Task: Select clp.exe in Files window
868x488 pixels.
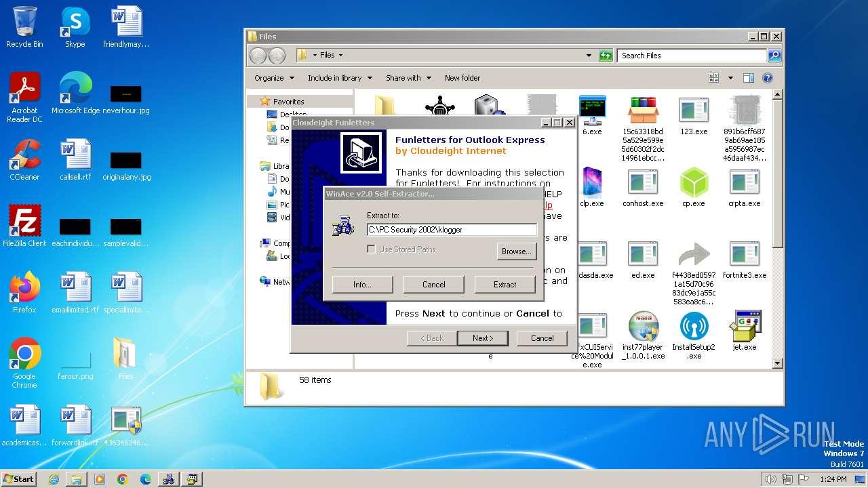Action: pos(592,188)
